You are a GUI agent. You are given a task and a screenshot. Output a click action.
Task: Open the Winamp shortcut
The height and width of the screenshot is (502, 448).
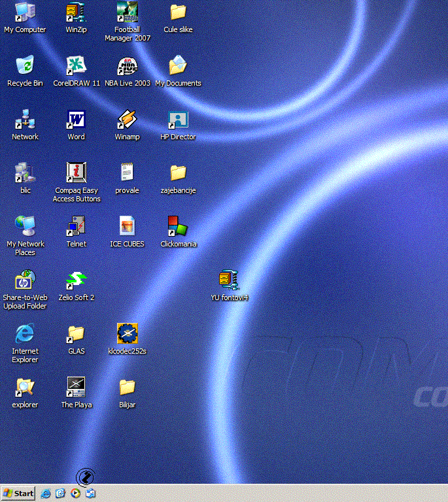click(127, 120)
